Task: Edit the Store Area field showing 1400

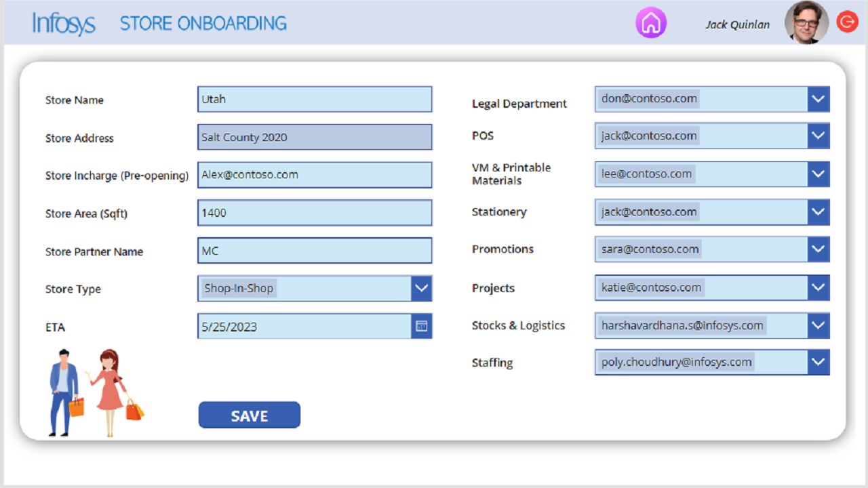Action: 315,213
